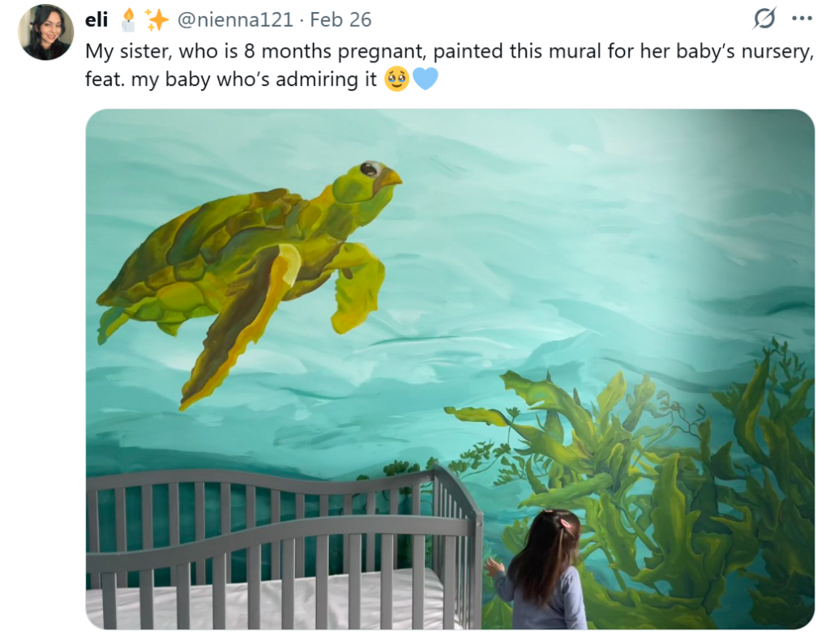Click the Grok explain-post icon
This screenshot has height=644, width=830.
(765, 19)
